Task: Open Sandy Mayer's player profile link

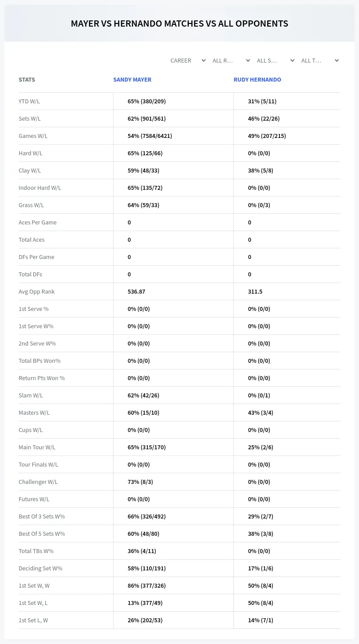Action: 132,80
